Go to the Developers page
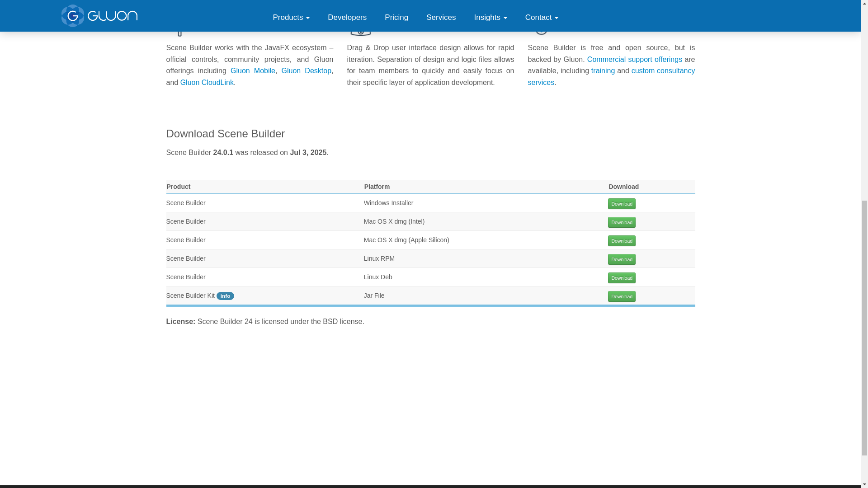 pos(347,18)
